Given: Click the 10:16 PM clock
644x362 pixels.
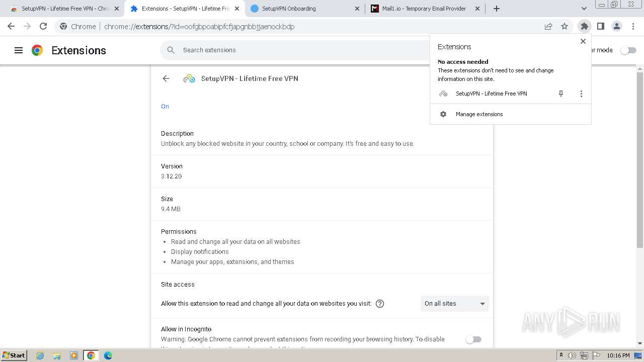Looking at the screenshot, I should coord(618,355).
